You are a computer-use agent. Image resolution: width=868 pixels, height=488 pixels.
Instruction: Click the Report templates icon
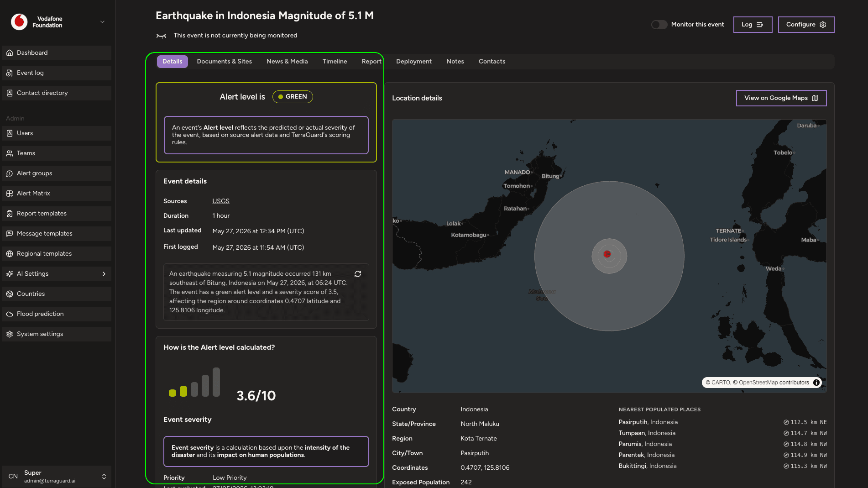[x=10, y=214]
